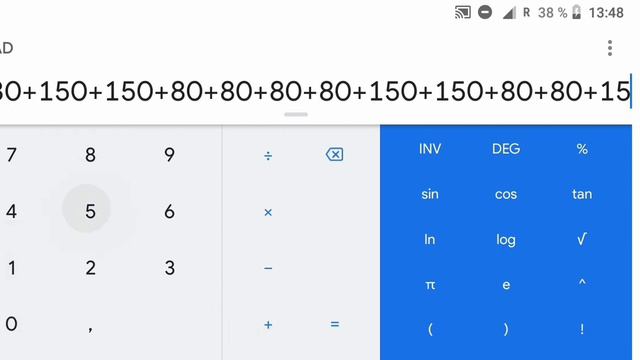Tap the factorial exclamation key
640x360 pixels.
tap(582, 329)
